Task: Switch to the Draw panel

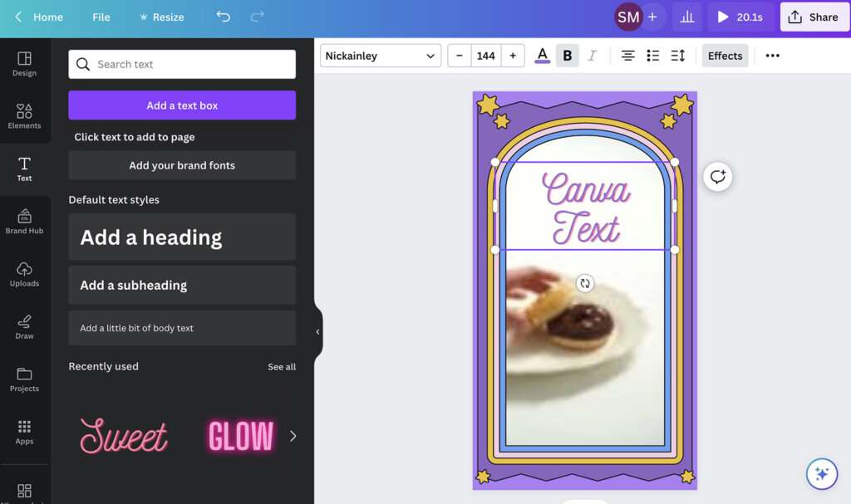Action: [24, 325]
